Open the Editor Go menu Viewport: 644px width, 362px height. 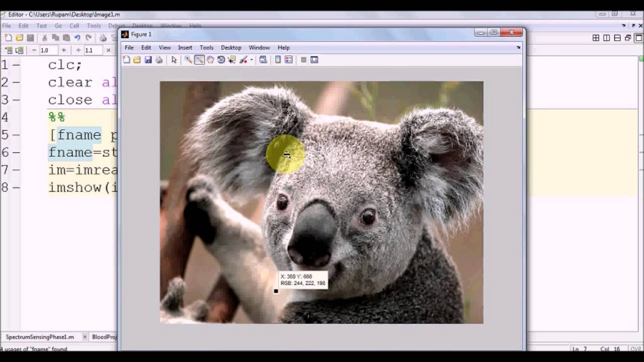click(x=58, y=26)
